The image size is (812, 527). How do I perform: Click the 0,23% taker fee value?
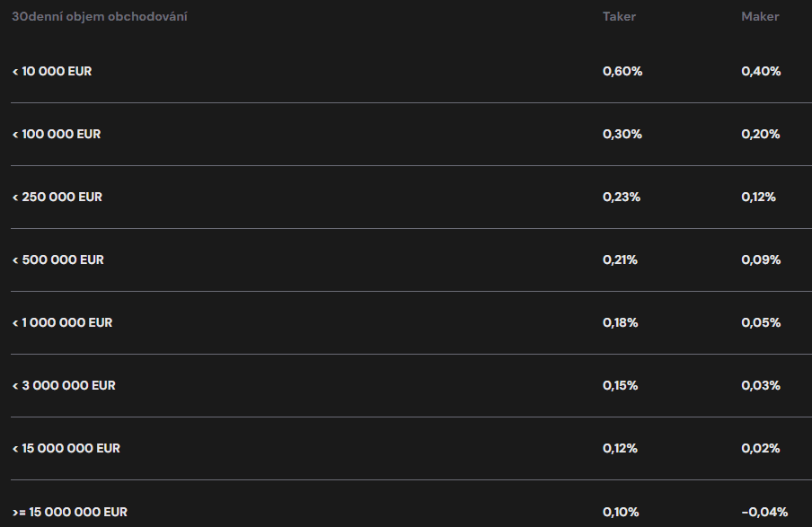click(x=622, y=197)
